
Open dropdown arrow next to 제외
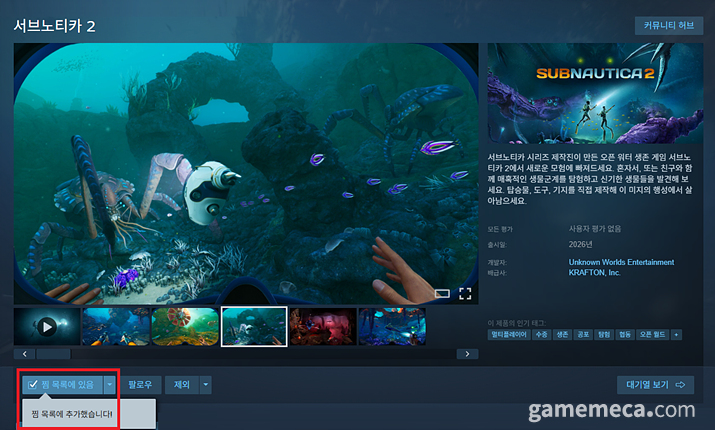point(205,384)
